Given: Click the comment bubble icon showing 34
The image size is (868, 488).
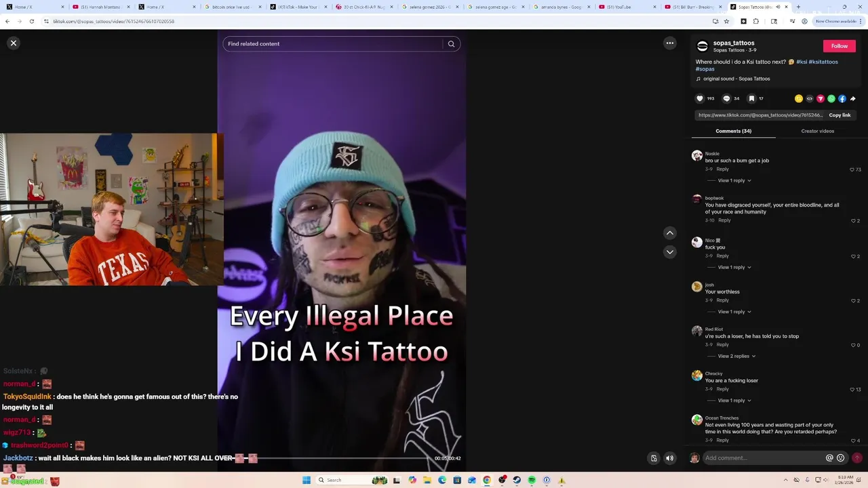Looking at the screenshot, I should [726, 98].
